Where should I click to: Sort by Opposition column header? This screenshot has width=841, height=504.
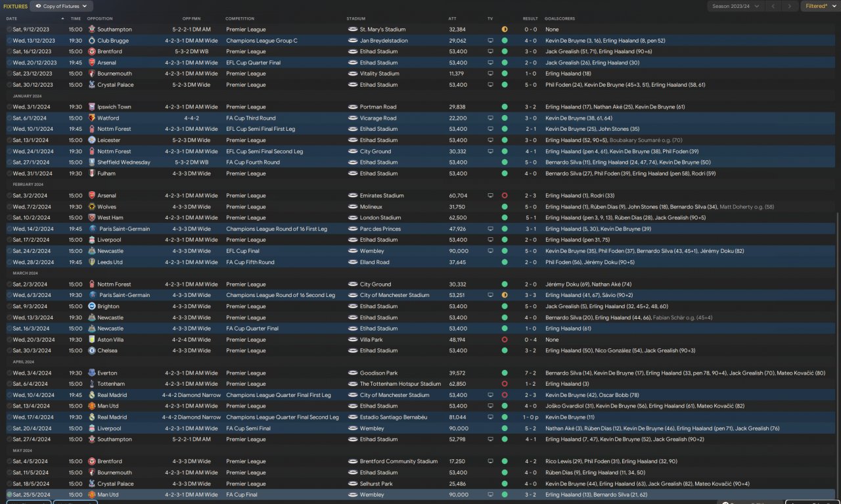(x=100, y=18)
